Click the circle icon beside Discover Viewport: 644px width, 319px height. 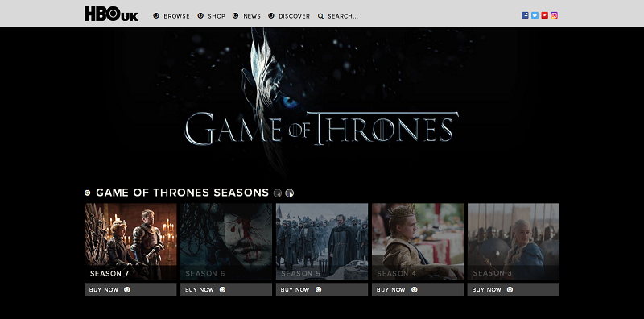click(x=271, y=16)
